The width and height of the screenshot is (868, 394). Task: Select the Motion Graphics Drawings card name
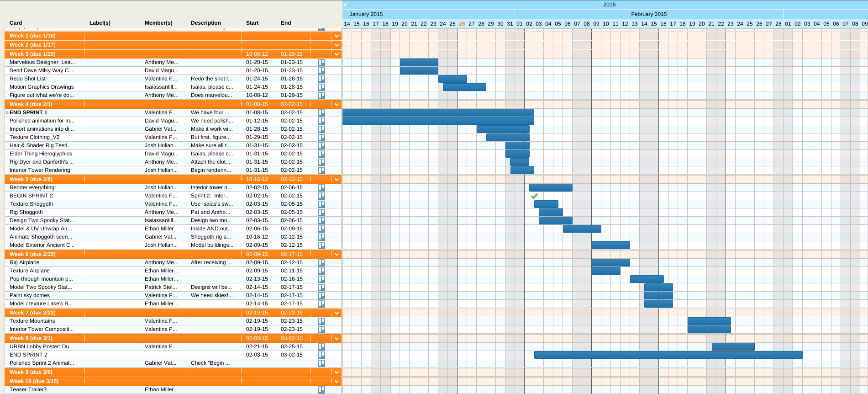pos(42,87)
